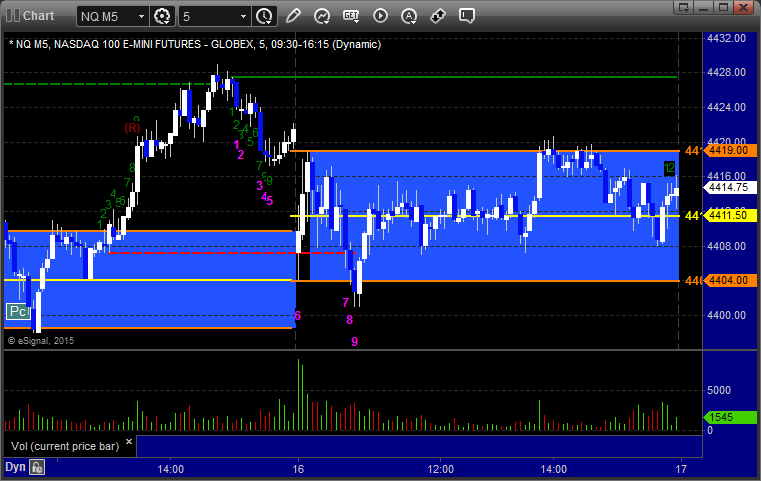Open the studies chart-line menu

[322, 16]
